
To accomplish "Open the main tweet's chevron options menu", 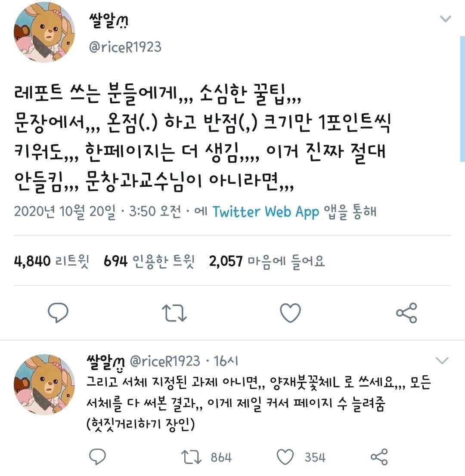I will tap(445, 19).
